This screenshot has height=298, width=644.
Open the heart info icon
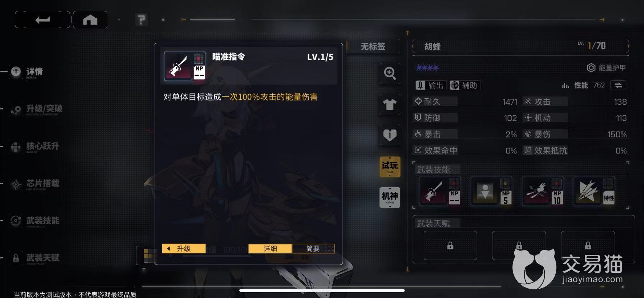[x=390, y=135]
